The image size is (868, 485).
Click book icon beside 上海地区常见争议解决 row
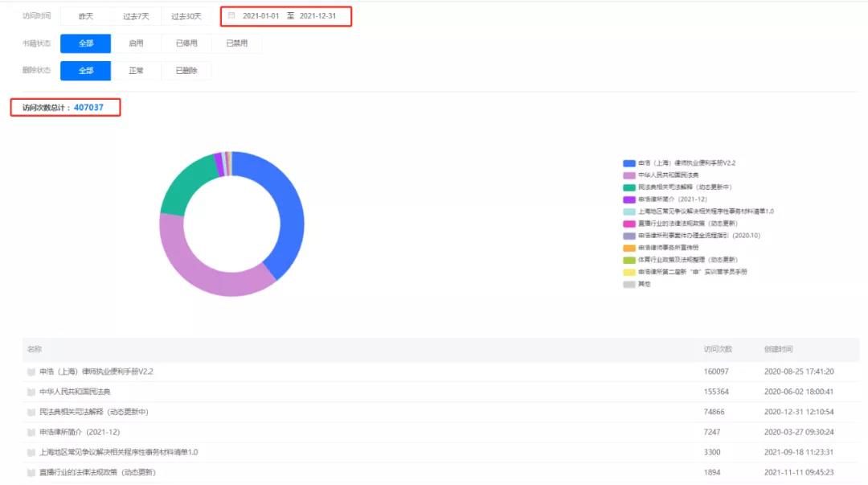pyautogui.click(x=31, y=452)
